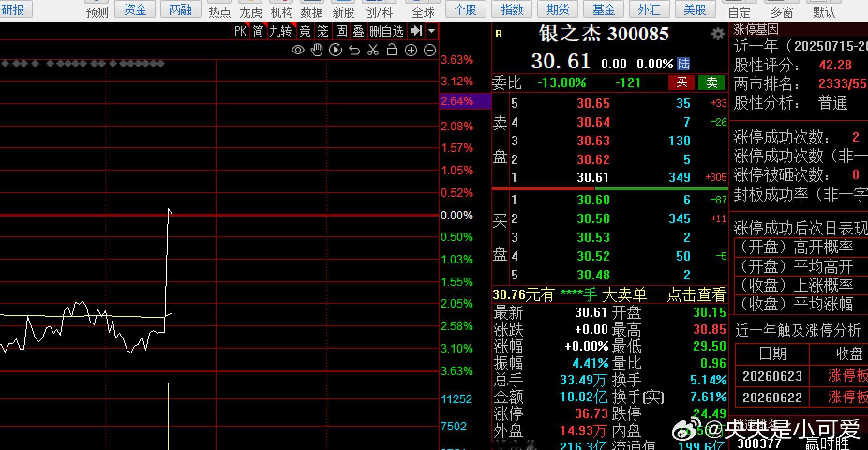This screenshot has height=450, width=868.
Task: Open the 机构 menu item
Action: pos(282,12)
